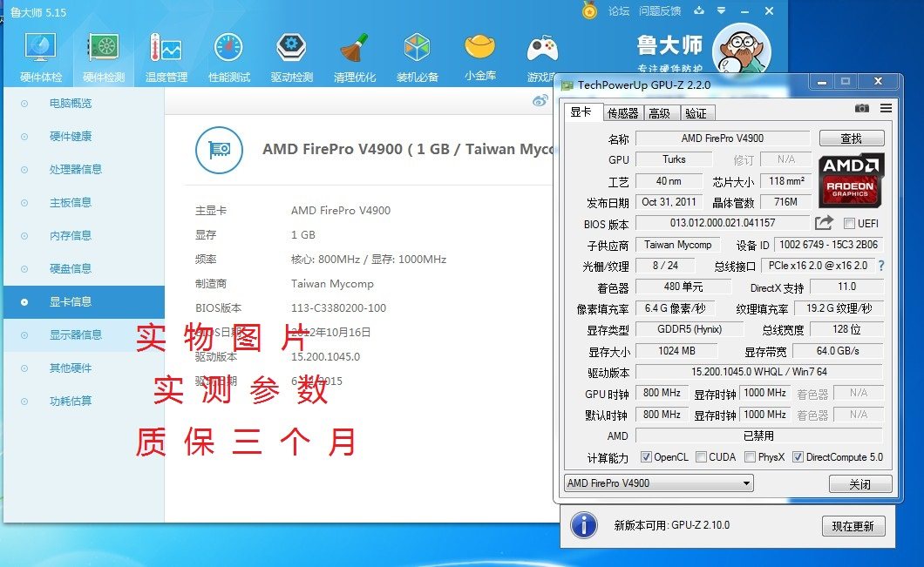Select 功耗估算 in sidebar

click(x=84, y=401)
